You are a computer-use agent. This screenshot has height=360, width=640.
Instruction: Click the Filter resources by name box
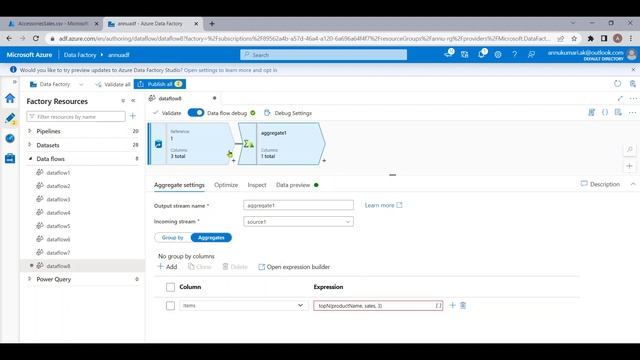pyautogui.click(x=76, y=117)
